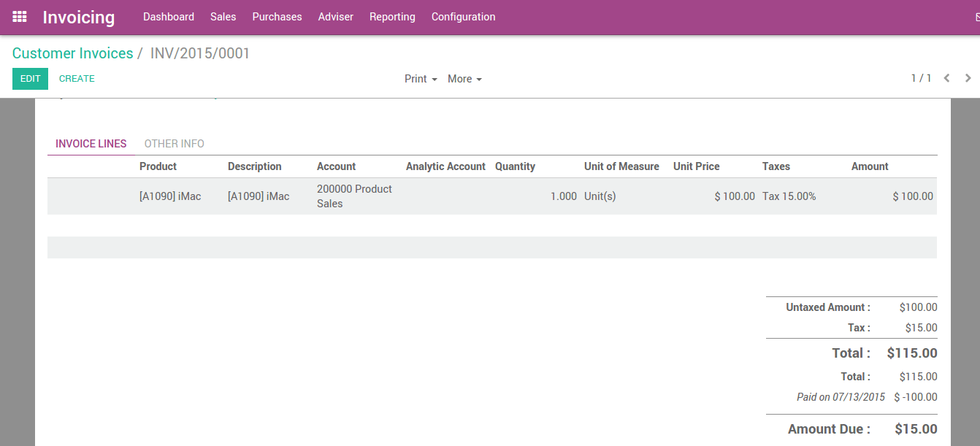This screenshot has width=980, height=446.
Task: Click the Paid on 07/13/2015 payment link
Action: [x=841, y=397]
